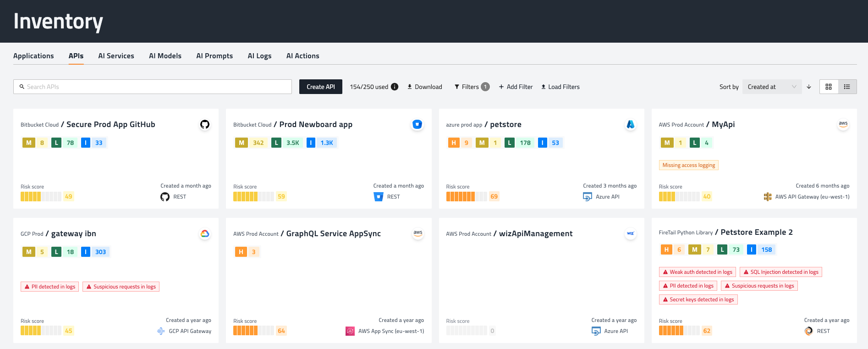
Task: Switch to list view
Action: pos(847,87)
